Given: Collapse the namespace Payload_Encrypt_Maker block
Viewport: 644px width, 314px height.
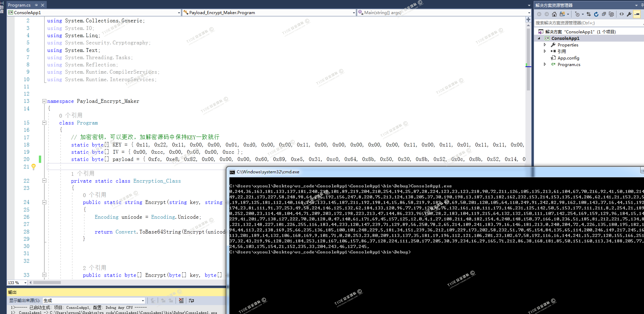Looking at the screenshot, I should pos(44,101).
